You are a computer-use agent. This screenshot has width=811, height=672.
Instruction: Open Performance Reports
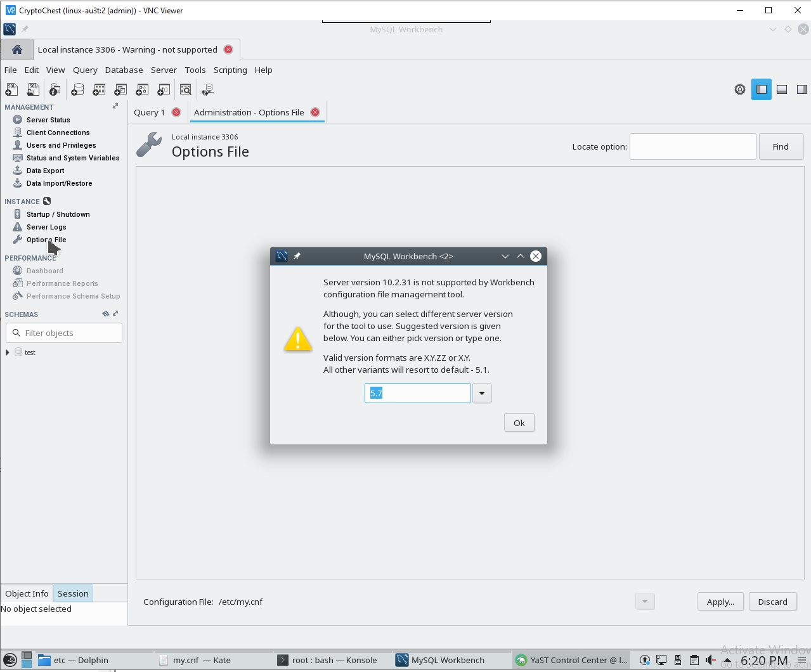pos(62,283)
